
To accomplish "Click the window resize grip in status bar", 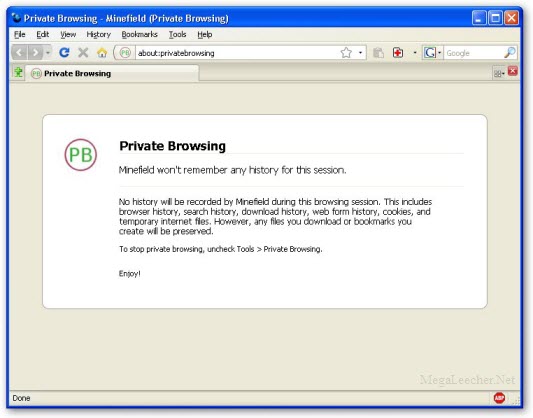I will coord(516,400).
